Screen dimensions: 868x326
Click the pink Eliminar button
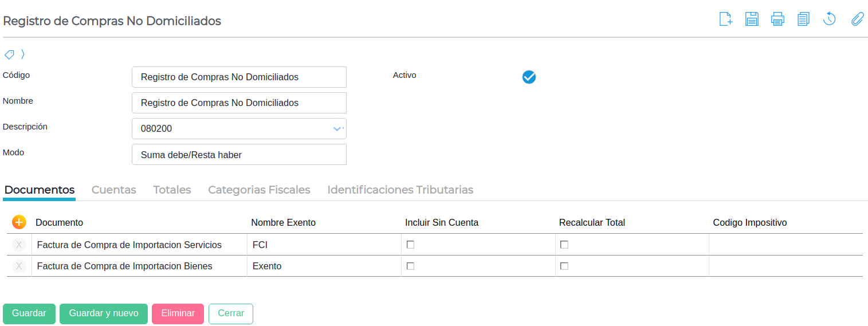point(178,313)
